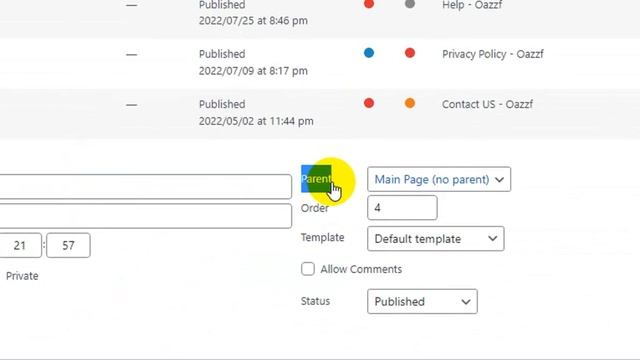Click the gray readability dot for Help - Oazzf
The width and height of the screenshot is (640, 360).
pos(410,4)
